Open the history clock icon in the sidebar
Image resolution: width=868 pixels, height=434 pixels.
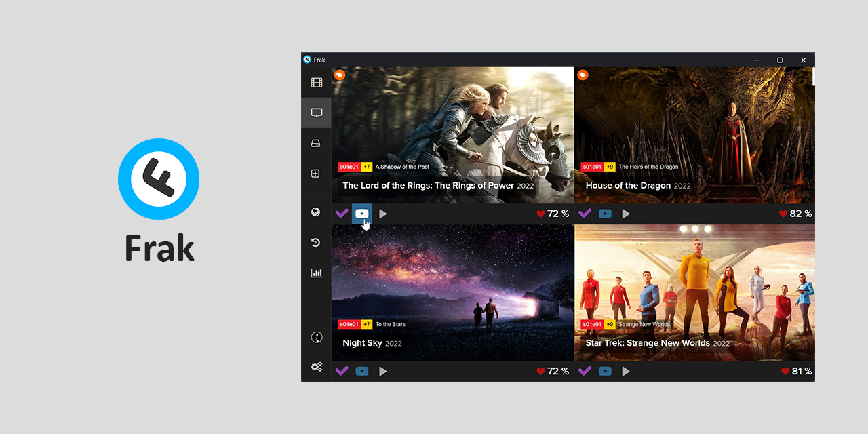coord(316,243)
